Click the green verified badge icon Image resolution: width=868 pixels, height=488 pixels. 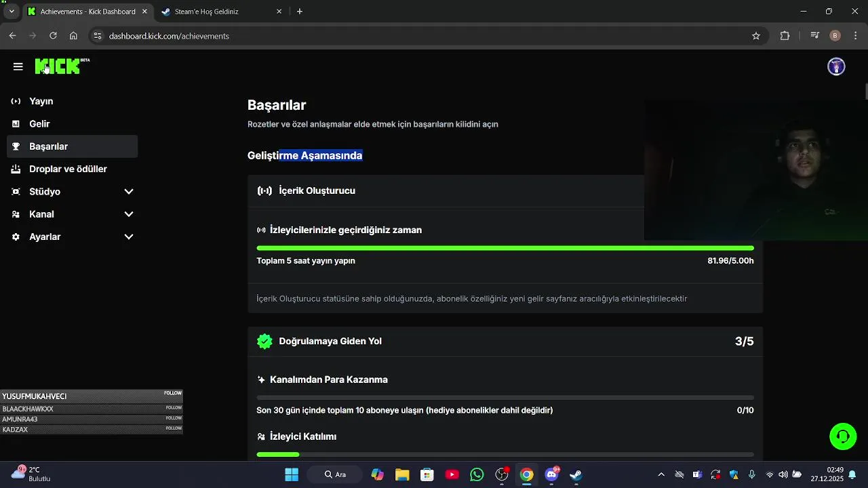tap(264, 341)
